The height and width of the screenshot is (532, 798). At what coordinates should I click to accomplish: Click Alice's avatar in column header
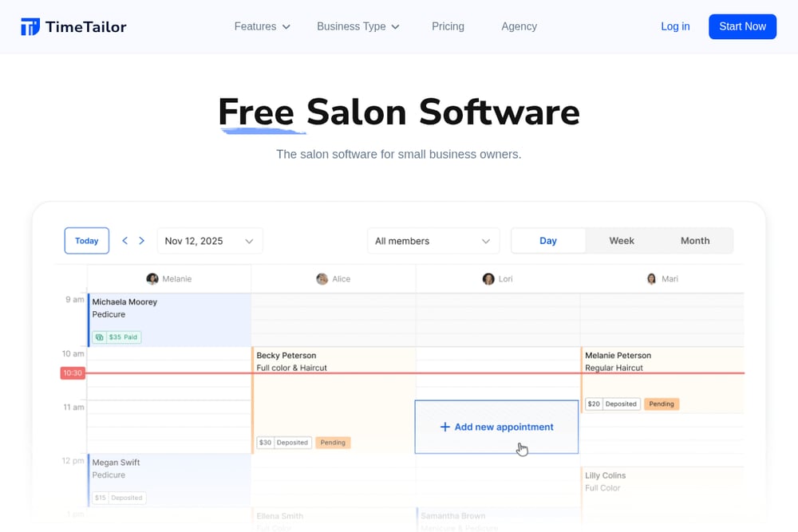[322, 278]
